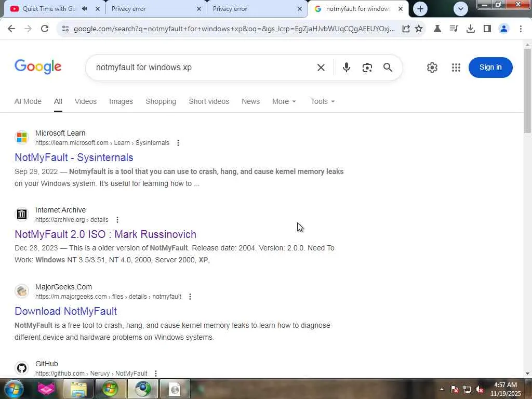Click the learn.microsoft.com result URL
This screenshot has width=532, height=399.
pyautogui.click(x=102, y=143)
